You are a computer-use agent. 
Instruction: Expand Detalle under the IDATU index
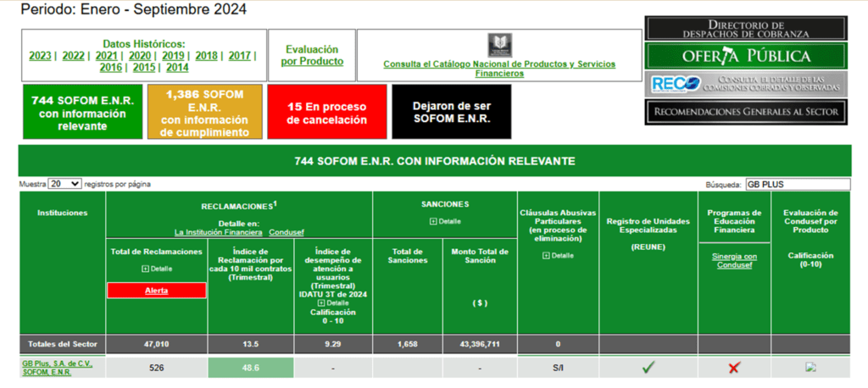332,302
